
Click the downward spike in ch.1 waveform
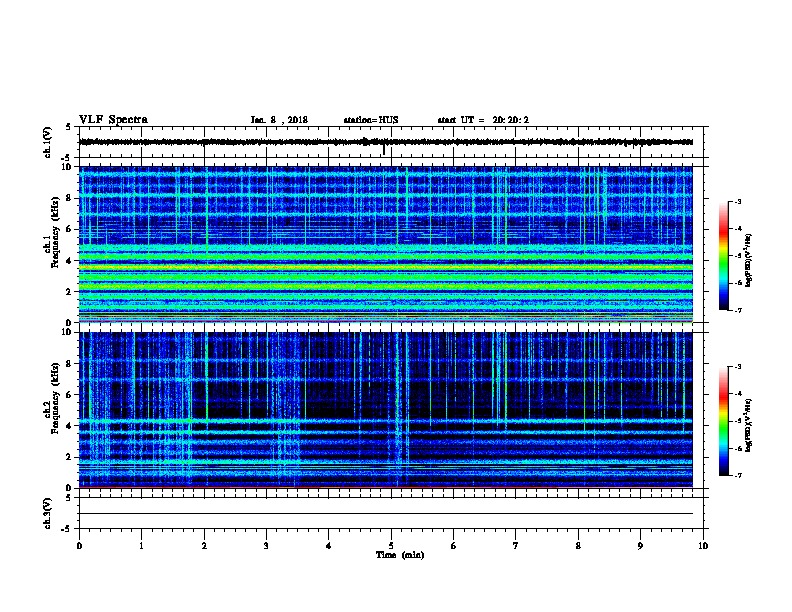point(384,150)
